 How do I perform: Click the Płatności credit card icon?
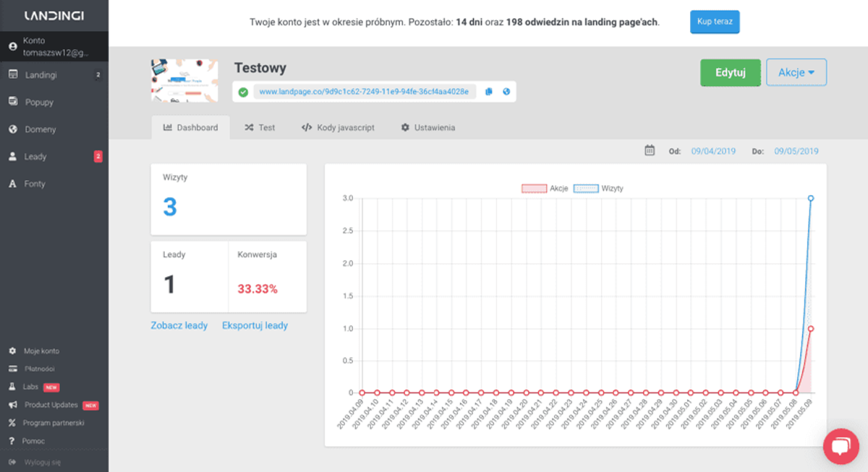click(12, 369)
